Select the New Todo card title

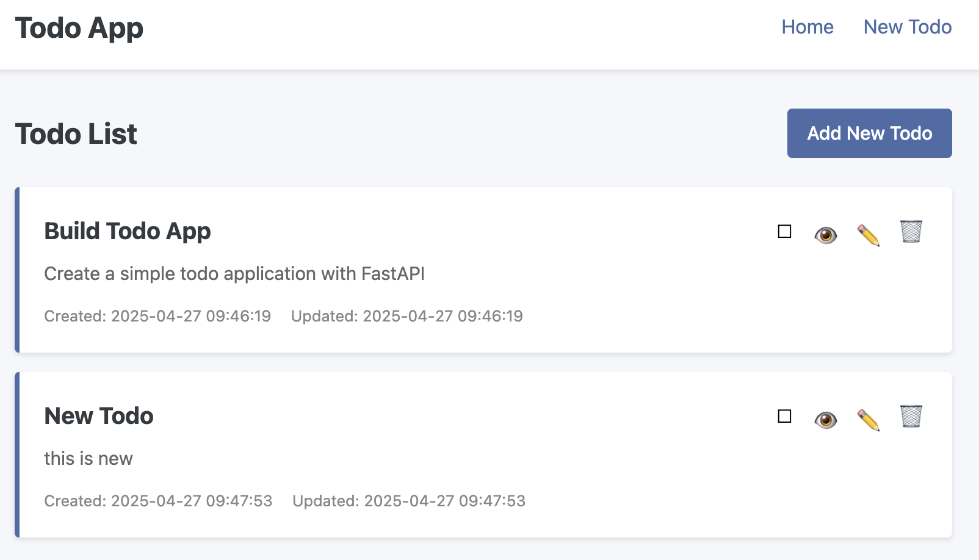pyautogui.click(x=99, y=416)
